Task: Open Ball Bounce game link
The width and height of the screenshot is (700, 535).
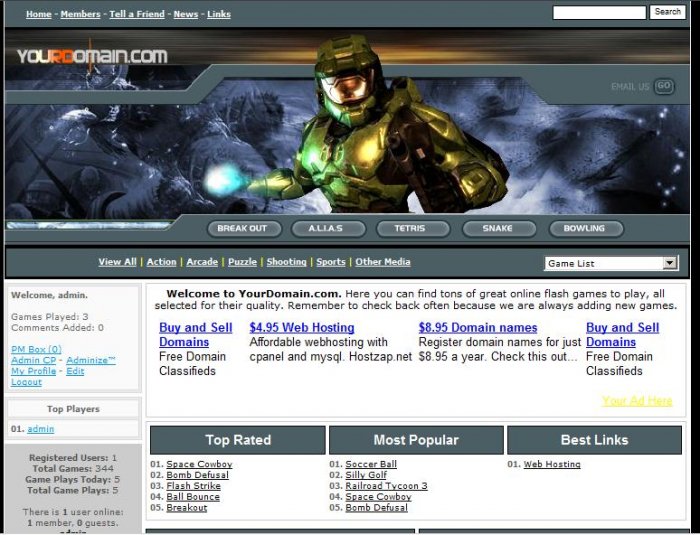Action: click(193, 497)
